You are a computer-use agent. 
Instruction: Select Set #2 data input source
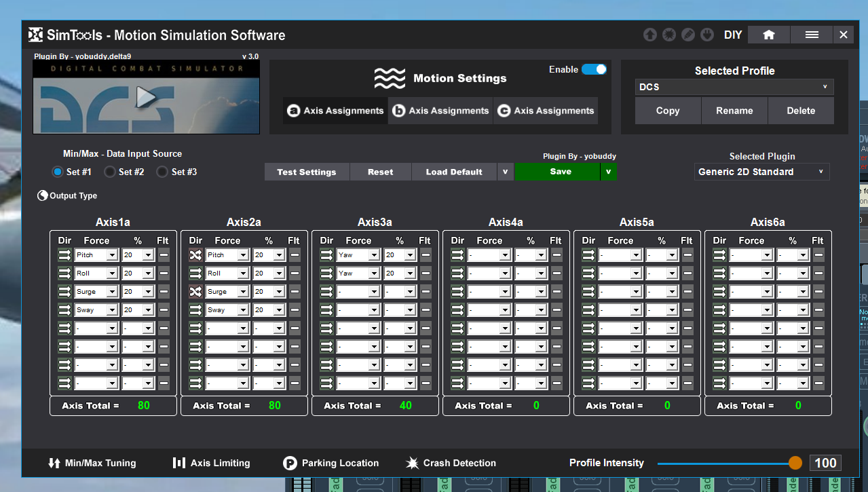tap(110, 172)
